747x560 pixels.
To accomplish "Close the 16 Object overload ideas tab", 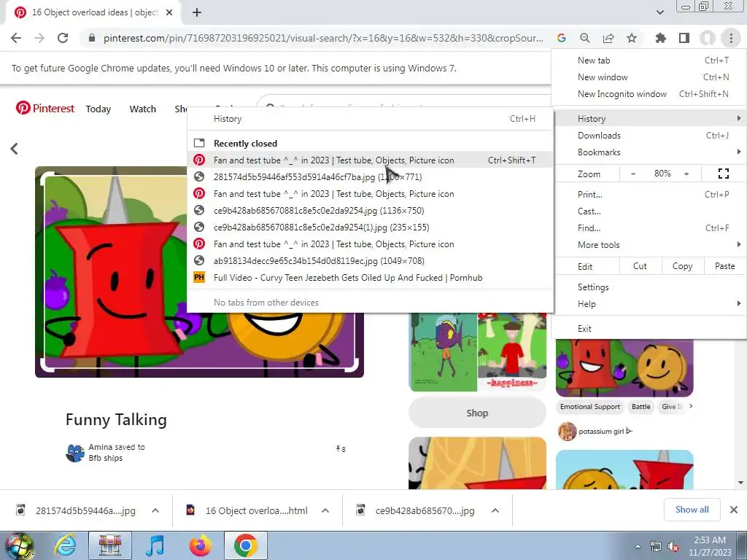I will [169, 13].
